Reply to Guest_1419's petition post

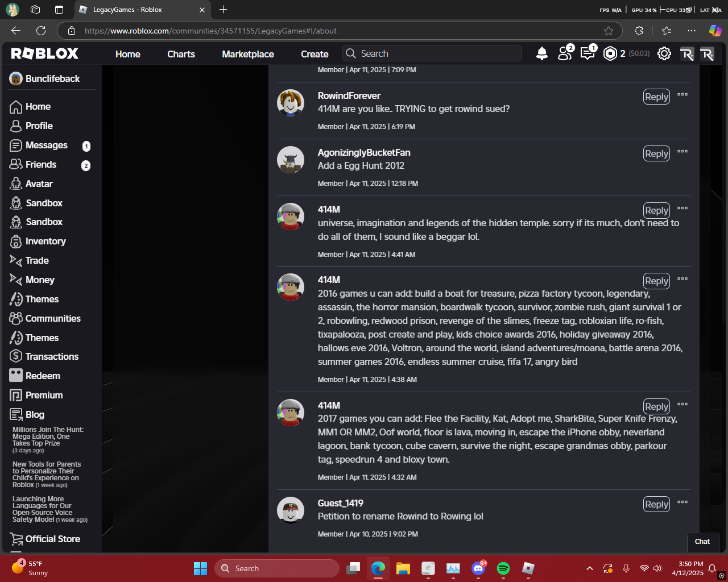(656, 505)
